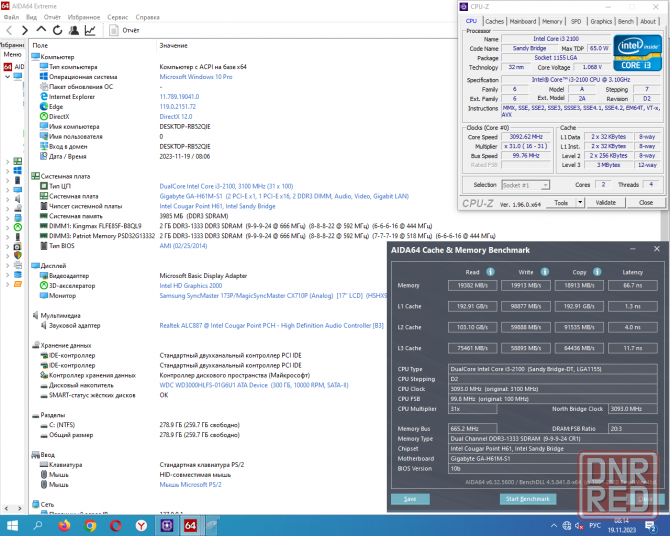
Task: Open the Windows Start menu
Action: [x=12, y=525]
